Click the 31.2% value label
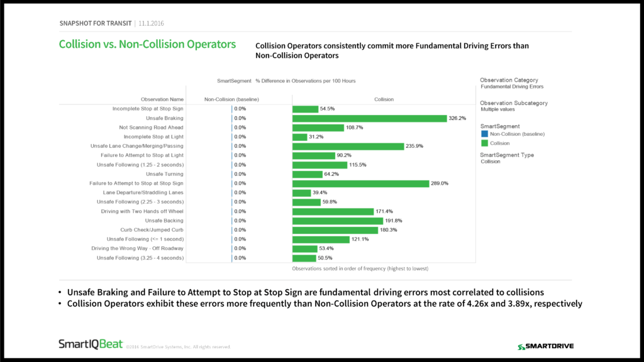The image size is (644, 362). pyautogui.click(x=316, y=136)
